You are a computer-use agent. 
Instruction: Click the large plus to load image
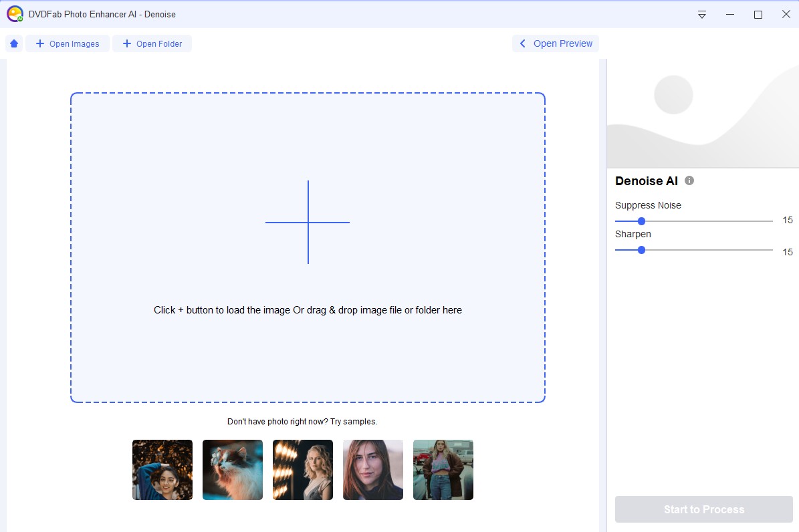pos(308,222)
